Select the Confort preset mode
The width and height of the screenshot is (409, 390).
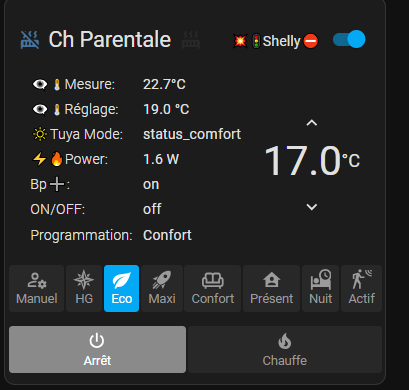[213, 289]
